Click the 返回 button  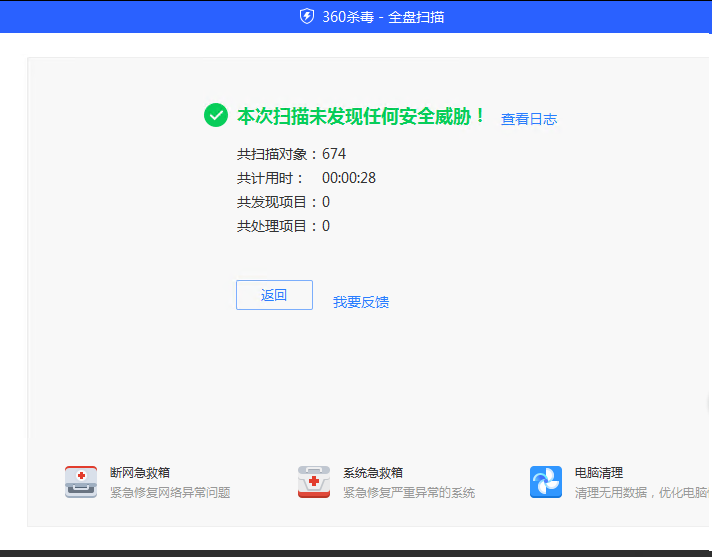coord(274,295)
